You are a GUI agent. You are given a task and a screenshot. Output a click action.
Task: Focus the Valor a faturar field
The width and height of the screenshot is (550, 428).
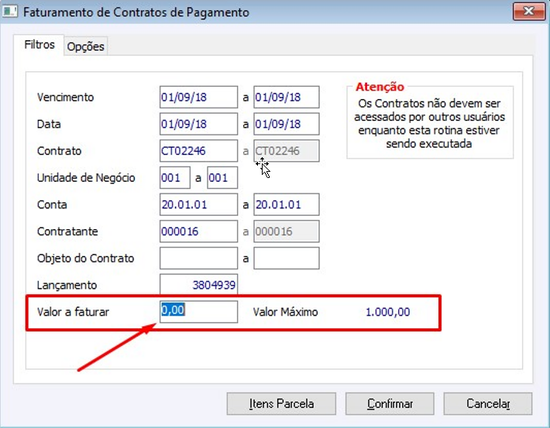(x=199, y=312)
